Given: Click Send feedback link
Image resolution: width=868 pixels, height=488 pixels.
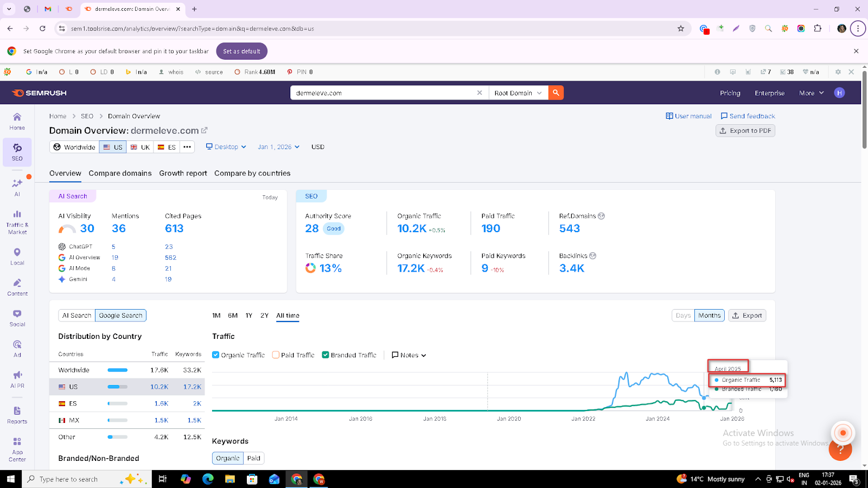Looking at the screenshot, I should point(748,116).
